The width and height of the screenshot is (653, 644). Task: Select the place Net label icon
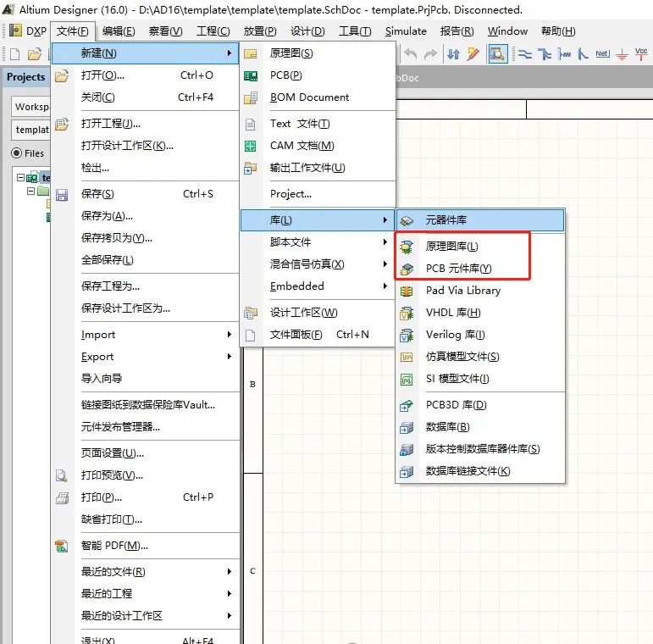[x=603, y=54]
